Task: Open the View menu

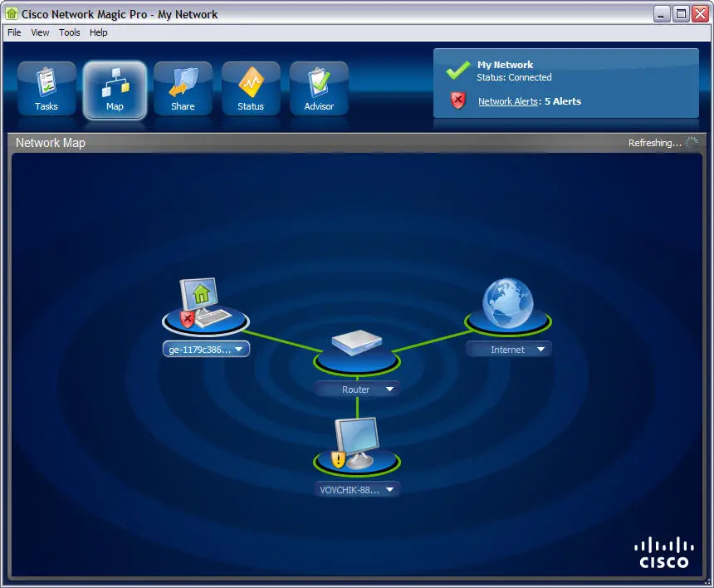Action: click(x=40, y=32)
